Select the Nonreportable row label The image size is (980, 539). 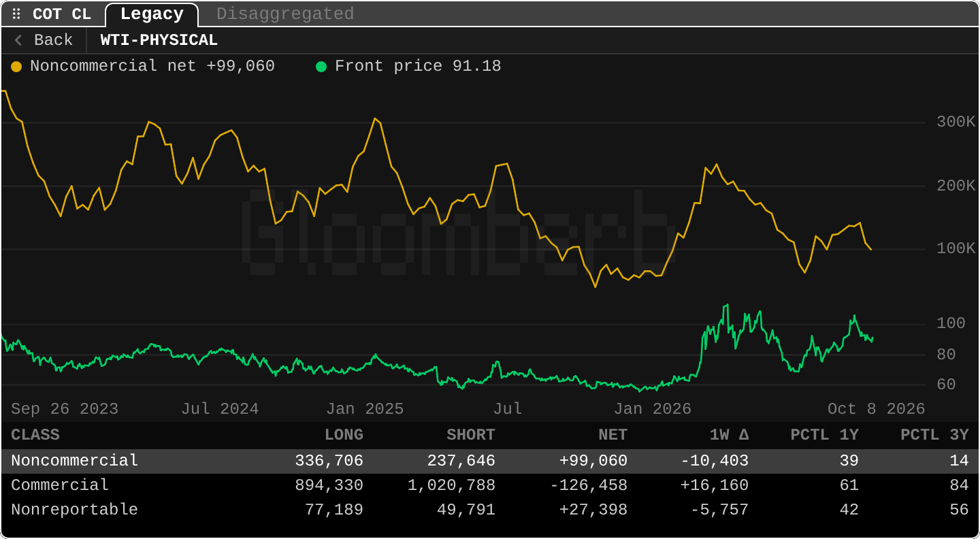75,510
